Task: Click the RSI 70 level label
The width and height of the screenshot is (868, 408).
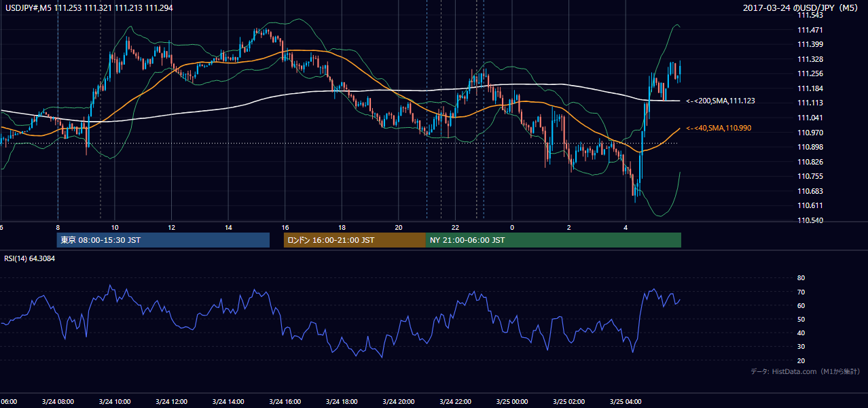Action: point(801,292)
